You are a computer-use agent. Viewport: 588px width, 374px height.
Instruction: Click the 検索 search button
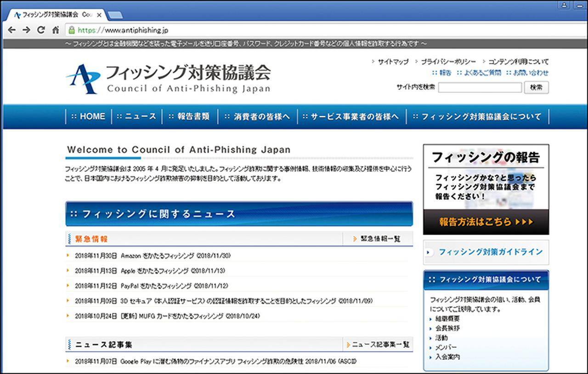click(x=536, y=87)
